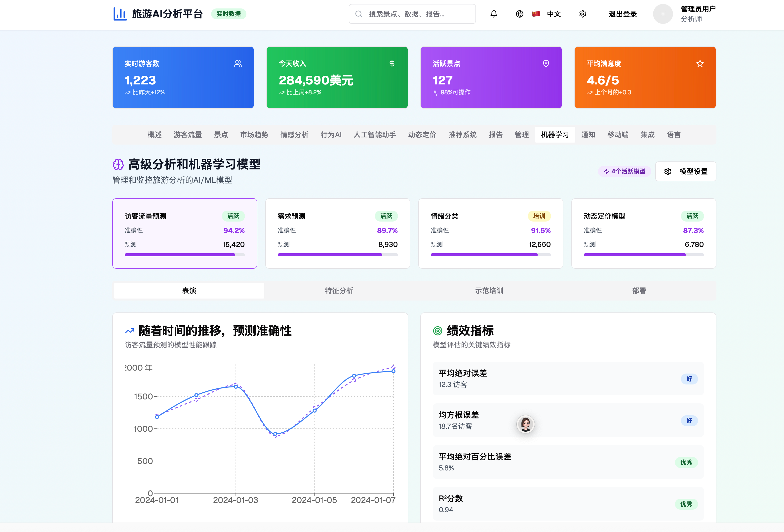Click the star icon on satisfaction card
Viewport: 784px width, 532px height.
(x=700, y=63)
